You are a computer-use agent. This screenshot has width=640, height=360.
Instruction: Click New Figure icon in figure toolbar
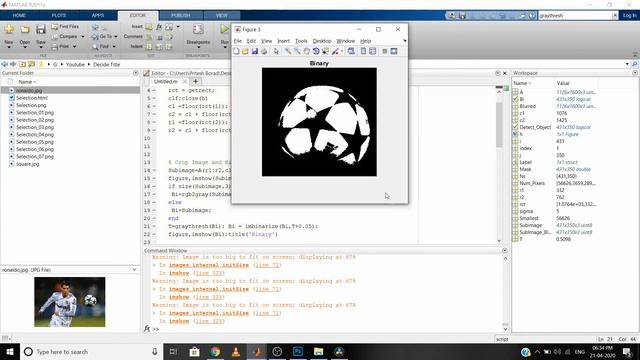click(x=236, y=51)
